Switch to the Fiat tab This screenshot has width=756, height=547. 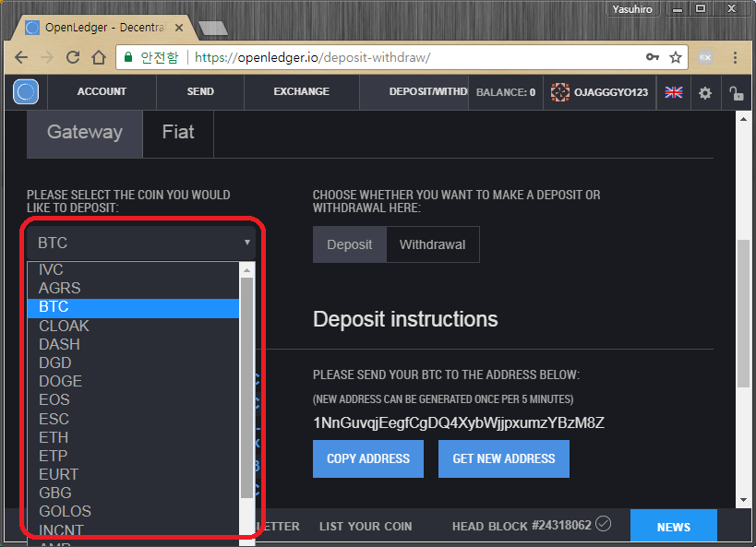[178, 134]
